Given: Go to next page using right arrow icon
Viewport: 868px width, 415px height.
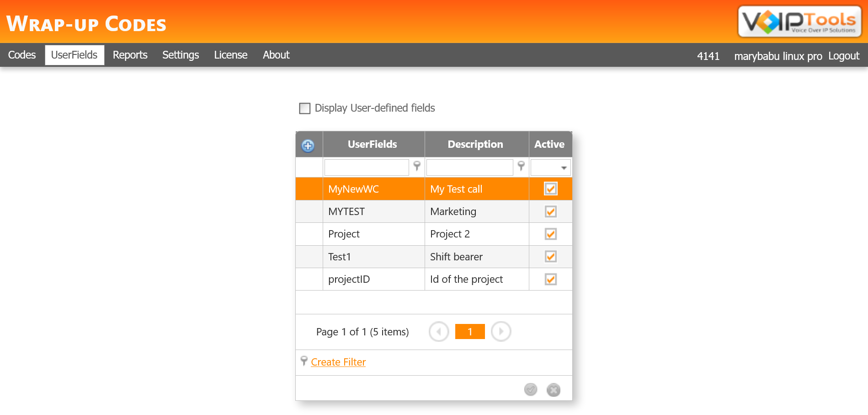Looking at the screenshot, I should (x=501, y=331).
